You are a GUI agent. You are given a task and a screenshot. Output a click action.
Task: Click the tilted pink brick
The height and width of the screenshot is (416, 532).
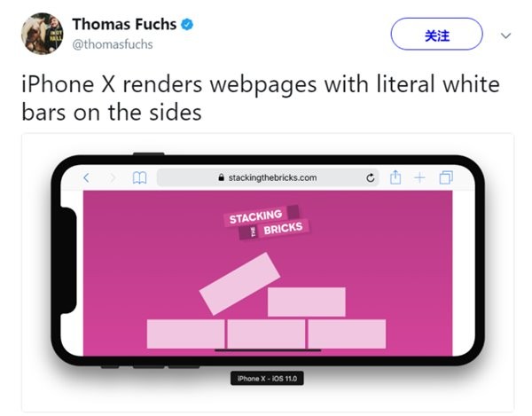[x=239, y=284]
